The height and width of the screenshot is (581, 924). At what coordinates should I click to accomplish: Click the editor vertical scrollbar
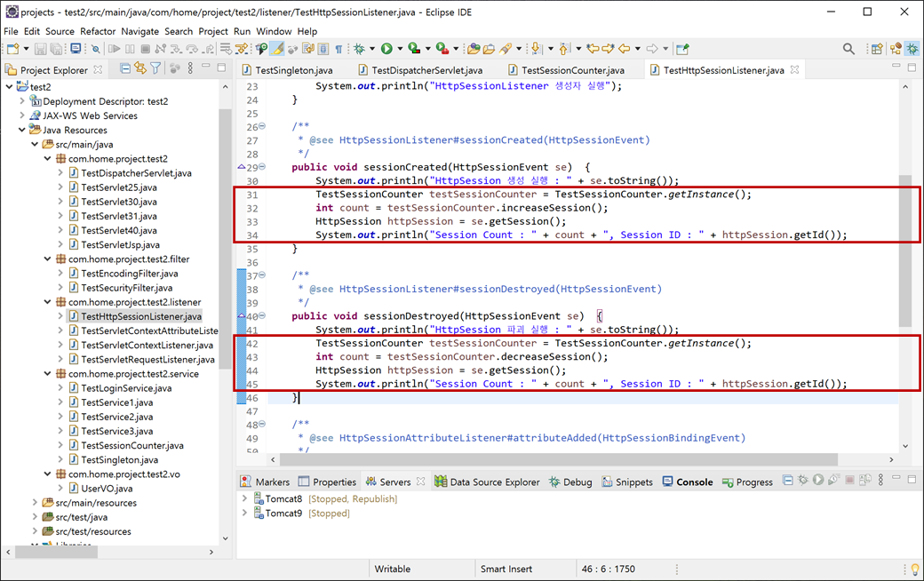905,251
